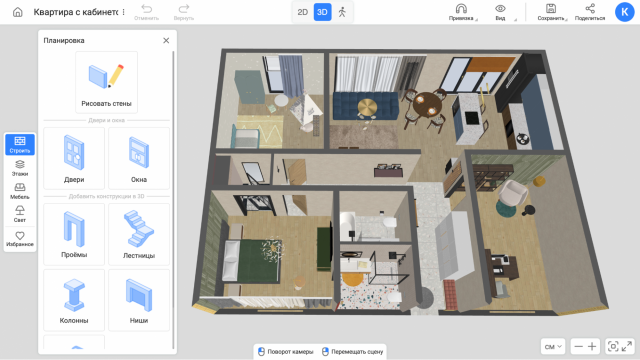Choose the Двери door tool
Viewport: 640px width, 360px height.
[x=74, y=158]
